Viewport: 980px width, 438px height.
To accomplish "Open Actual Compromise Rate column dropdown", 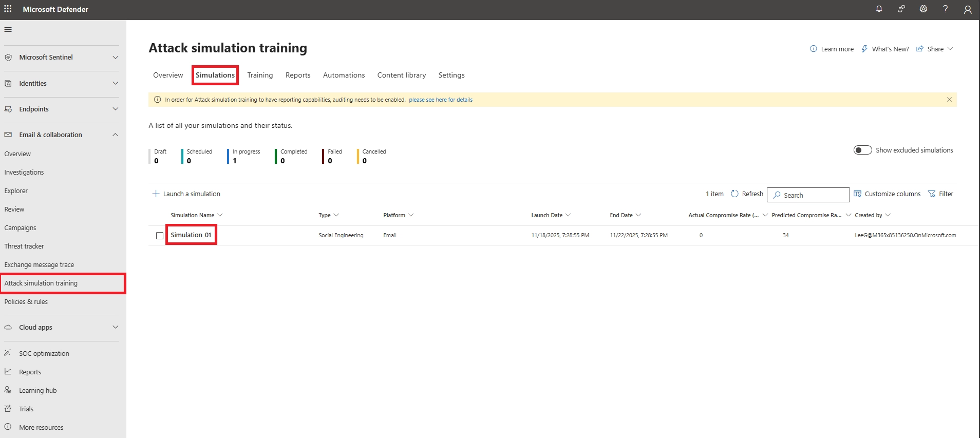I will click(765, 215).
